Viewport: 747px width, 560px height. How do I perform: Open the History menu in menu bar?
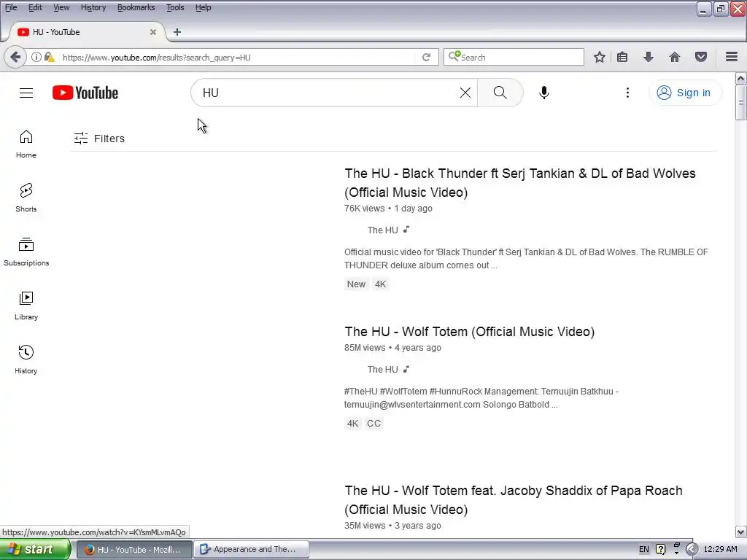pos(93,7)
